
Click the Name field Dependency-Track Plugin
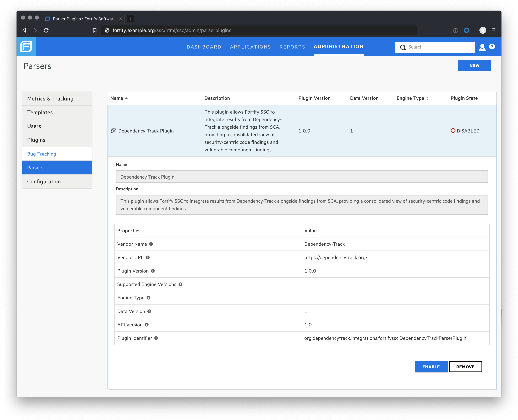point(302,177)
